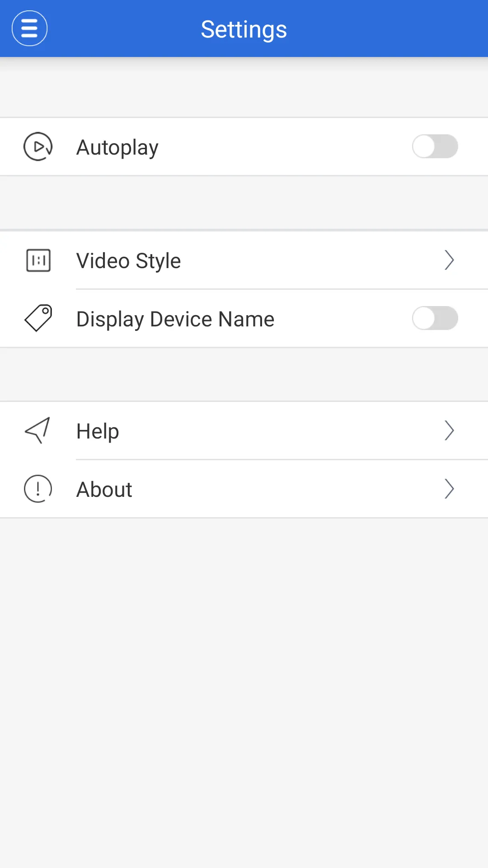Open the About menu entry
The image size is (488, 868).
244,489
